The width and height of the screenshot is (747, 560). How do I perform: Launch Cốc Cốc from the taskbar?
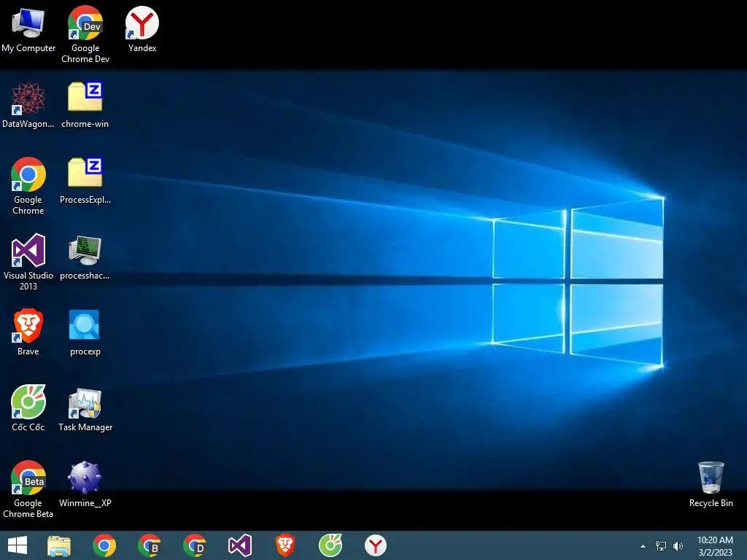330,545
